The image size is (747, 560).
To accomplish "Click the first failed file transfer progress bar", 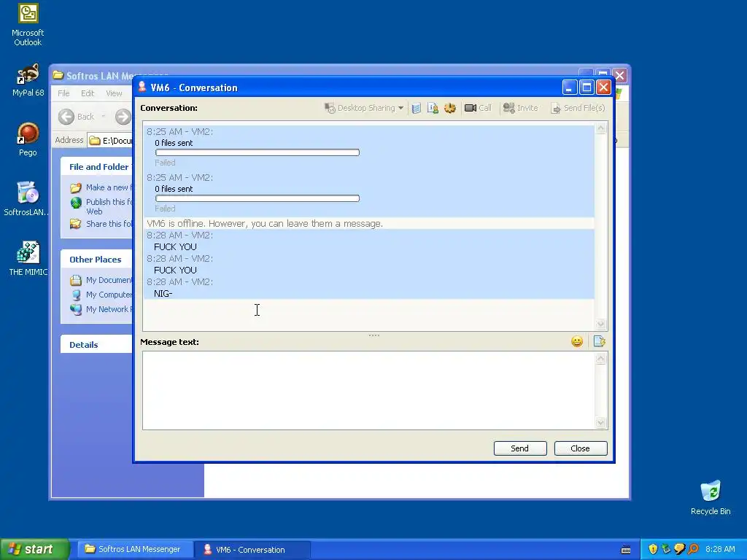I will [x=258, y=152].
